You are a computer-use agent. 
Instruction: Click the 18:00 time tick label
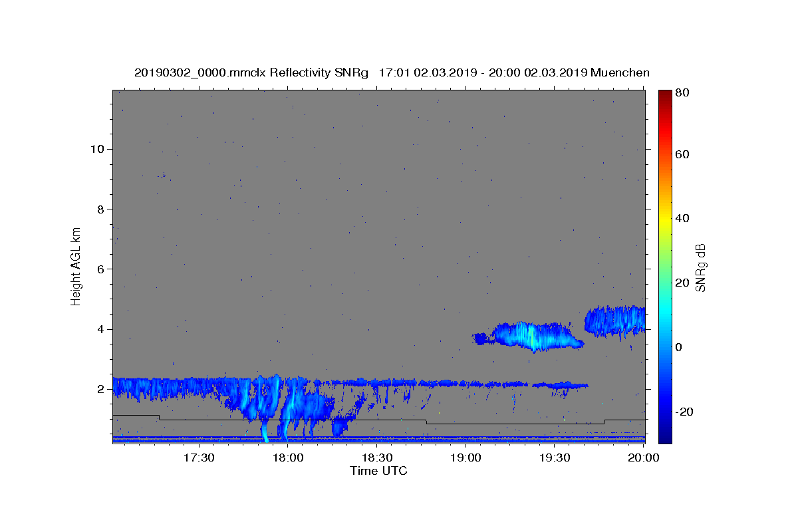(x=289, y=458)
